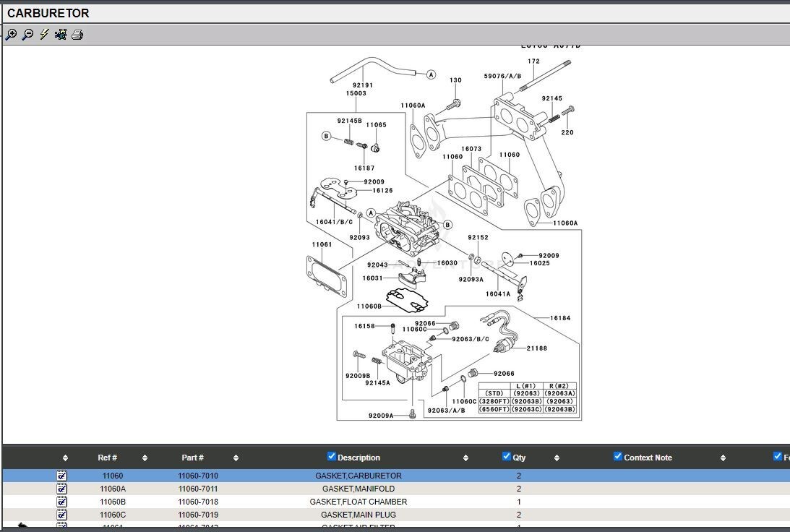Open the note icon for row 11060C

point(61,515)
